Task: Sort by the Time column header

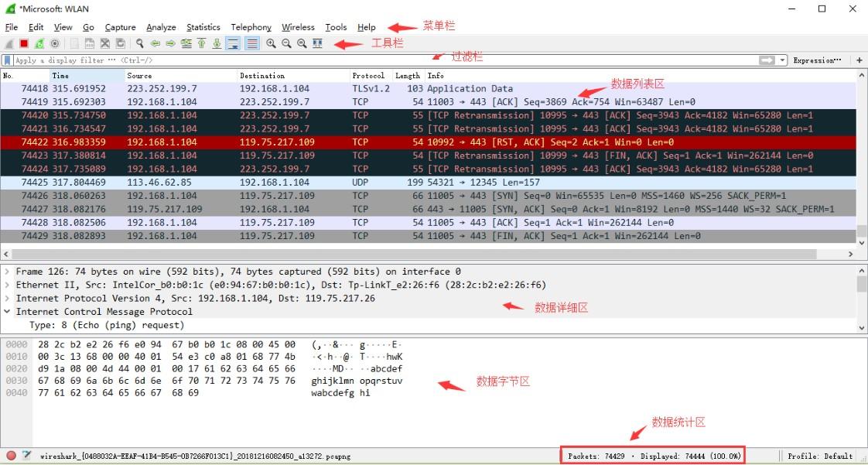Action: 87,76
